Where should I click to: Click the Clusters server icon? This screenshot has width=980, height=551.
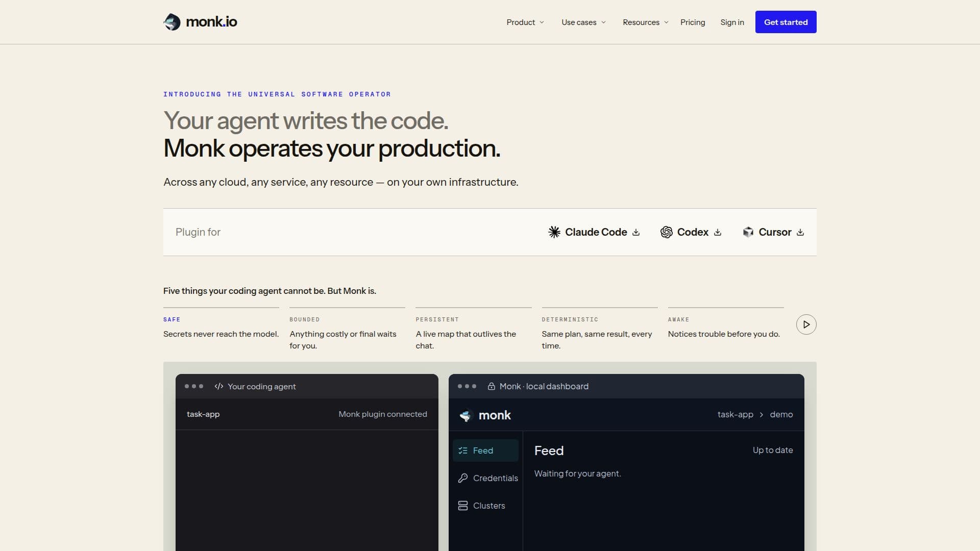pos(463,506)
